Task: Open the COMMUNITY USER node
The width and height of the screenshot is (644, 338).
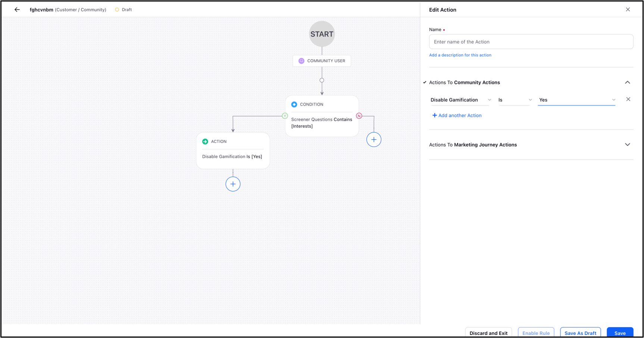Action: (x=322, y=61)
